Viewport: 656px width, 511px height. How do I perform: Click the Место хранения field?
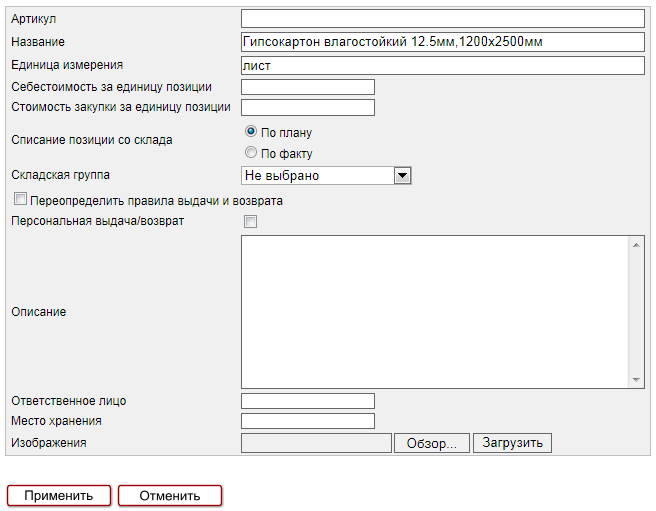308,421
